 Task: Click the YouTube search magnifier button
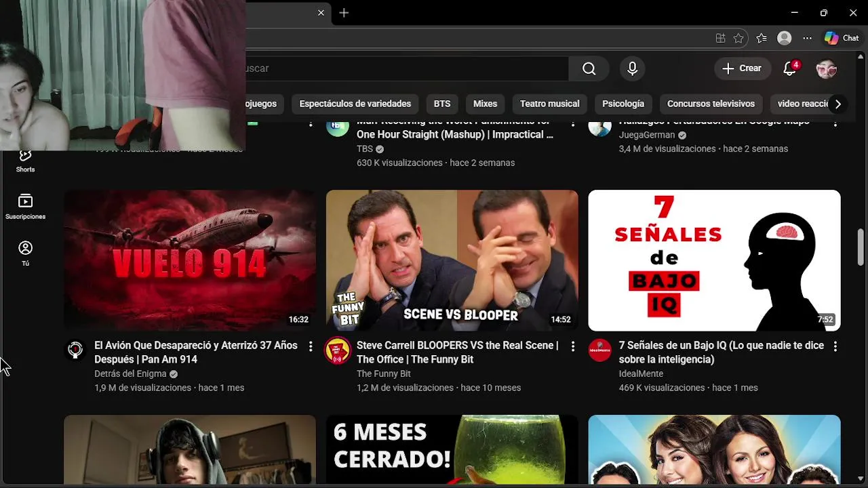(x=589, y=68)
